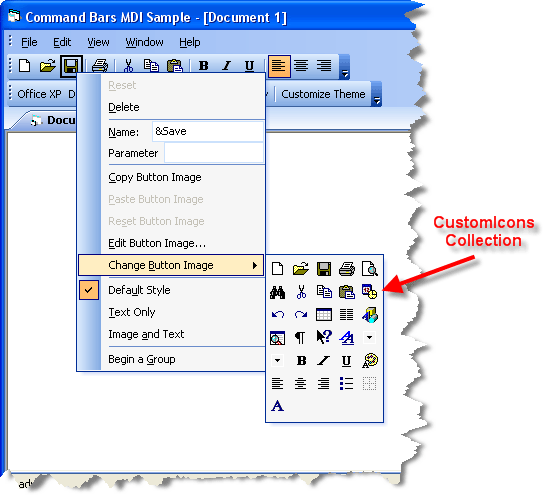
Task: Click the Cut scissors icon in the toolbar
Action: point(128,65)
